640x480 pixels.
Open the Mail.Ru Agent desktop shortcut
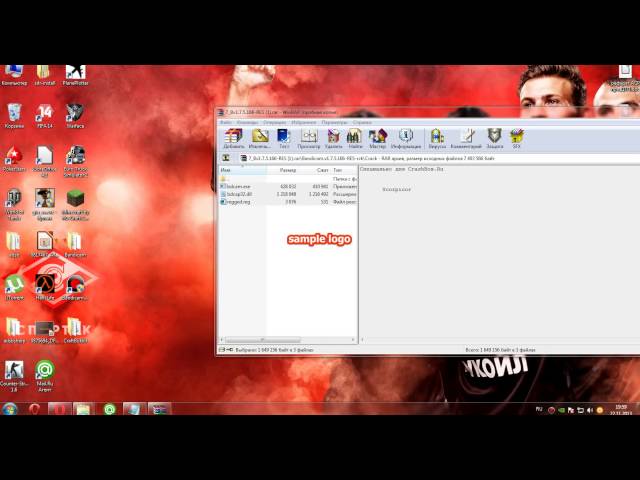click(44, 376)
